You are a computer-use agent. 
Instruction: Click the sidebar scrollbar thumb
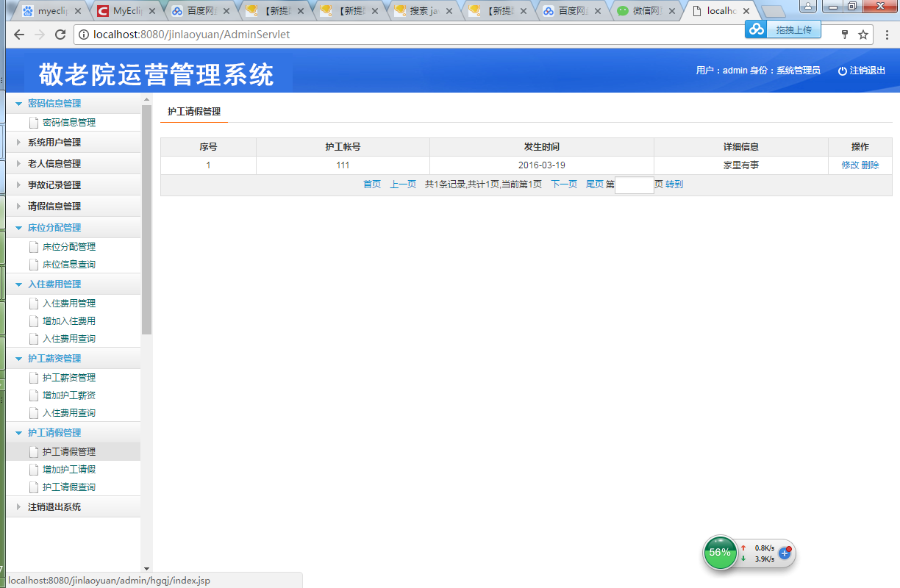pos(147,220)
